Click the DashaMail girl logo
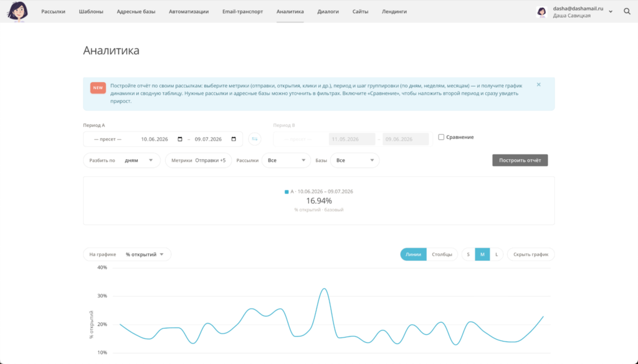638x364 pixels. pos(17,11)
